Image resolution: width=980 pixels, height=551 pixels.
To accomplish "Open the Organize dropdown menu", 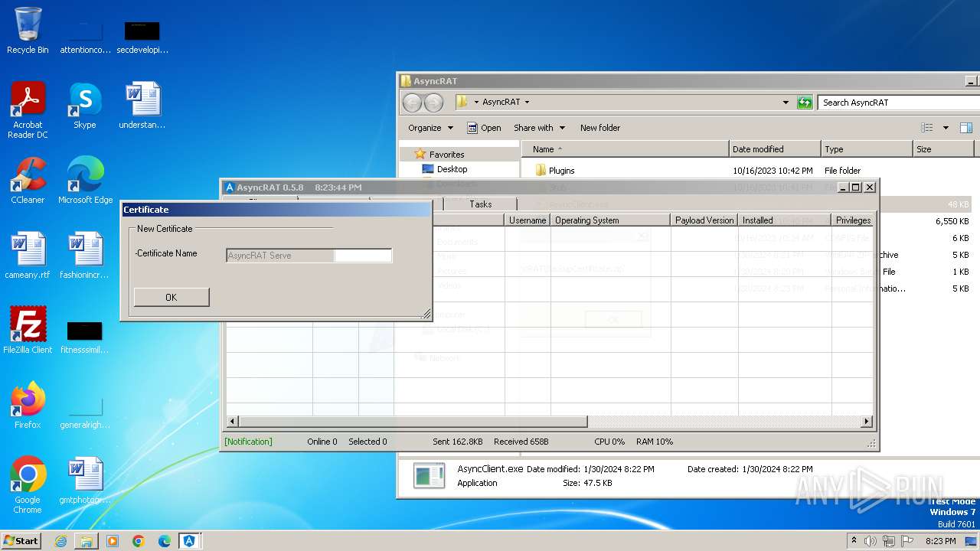I will (431, 128).
